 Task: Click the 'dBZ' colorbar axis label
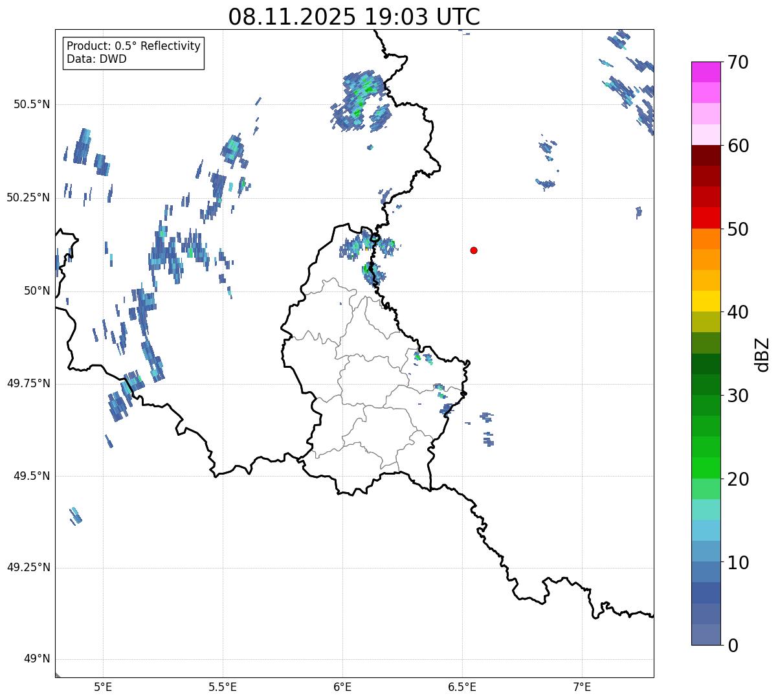coord(762,354)
